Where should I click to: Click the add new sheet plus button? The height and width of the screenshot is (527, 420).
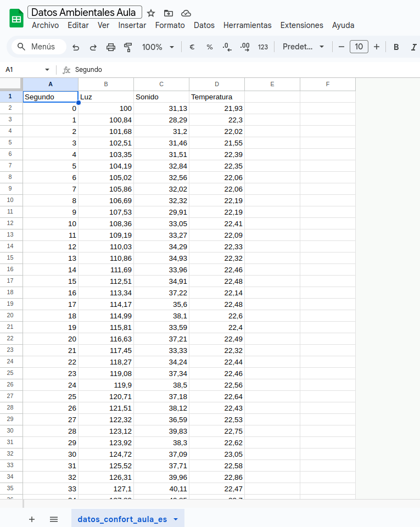[32, 519]
